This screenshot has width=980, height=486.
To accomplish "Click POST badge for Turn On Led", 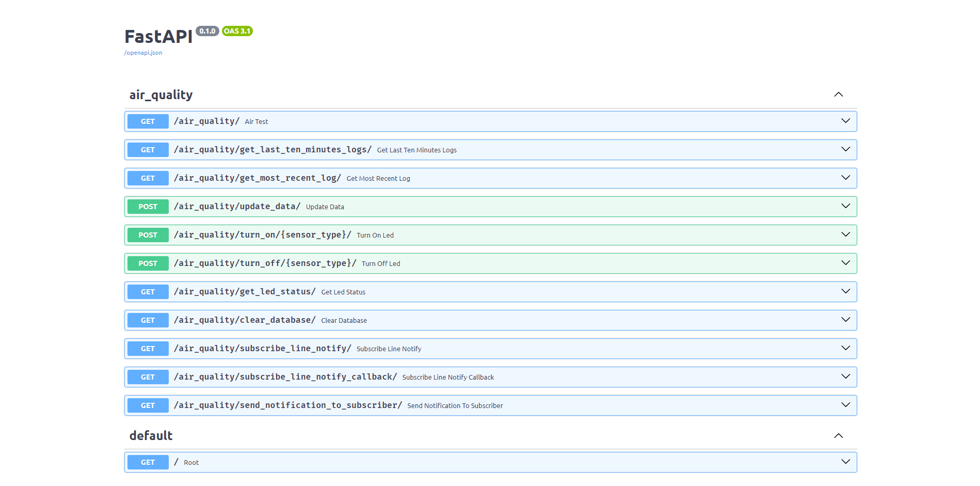I will pyautogui.click(x=148, y=235).
